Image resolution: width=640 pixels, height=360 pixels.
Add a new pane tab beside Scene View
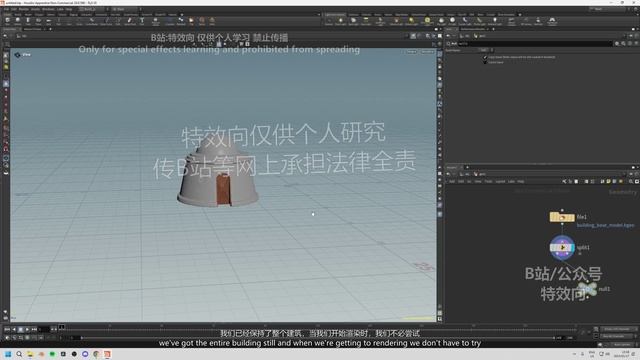pyautogui.click(x=50, y=29)
